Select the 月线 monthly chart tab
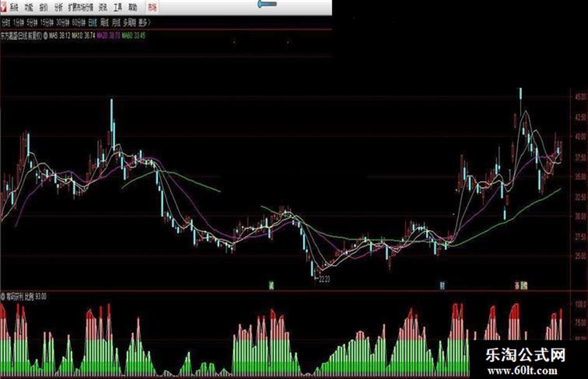The width and height of the screenshot is (588, 379). pos(116,22)
